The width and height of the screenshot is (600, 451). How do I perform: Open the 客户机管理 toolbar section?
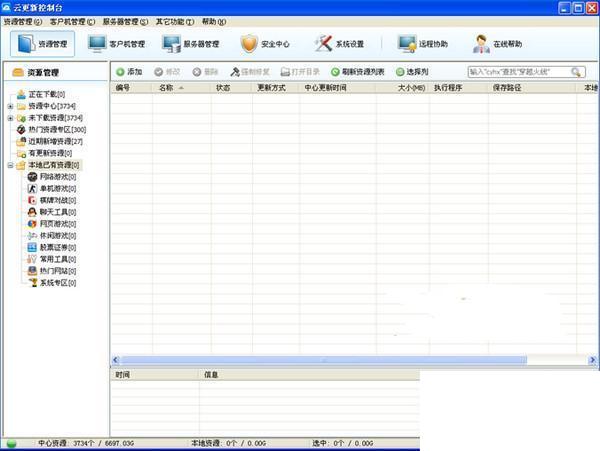point(117,44)
